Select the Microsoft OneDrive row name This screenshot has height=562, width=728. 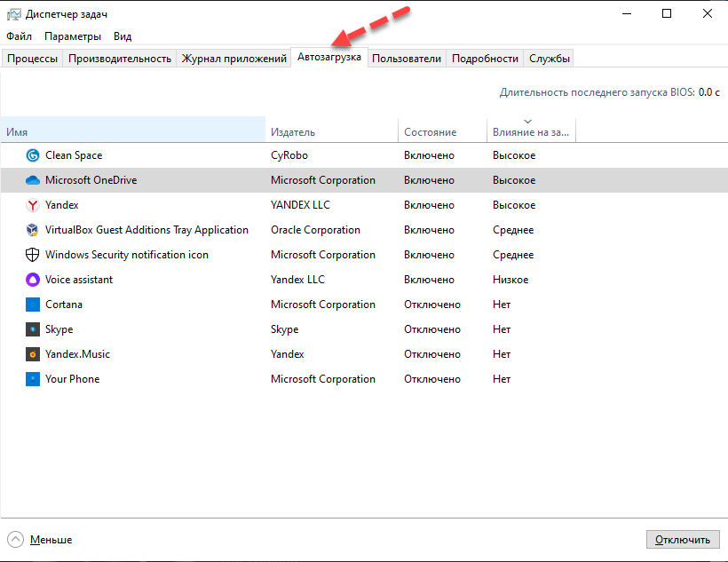point(91,180)
